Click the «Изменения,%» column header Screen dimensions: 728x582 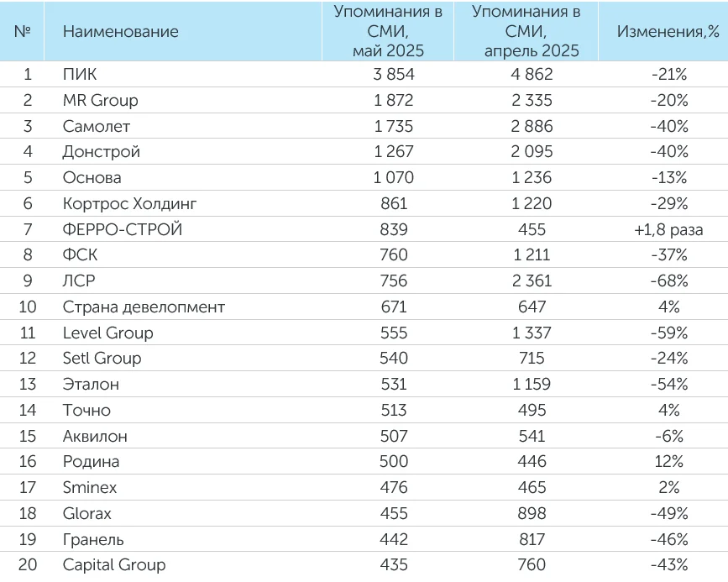pos(668,32)
